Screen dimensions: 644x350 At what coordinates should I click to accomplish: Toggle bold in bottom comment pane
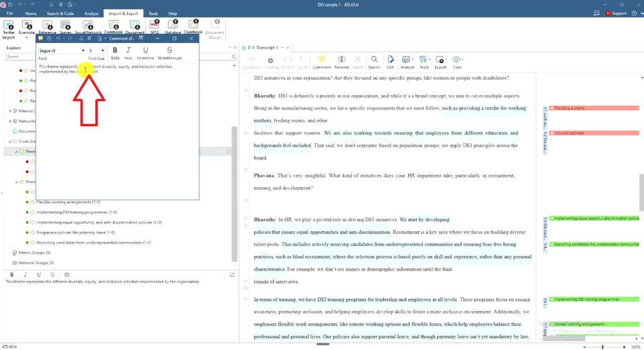click(x=12, y=274)
